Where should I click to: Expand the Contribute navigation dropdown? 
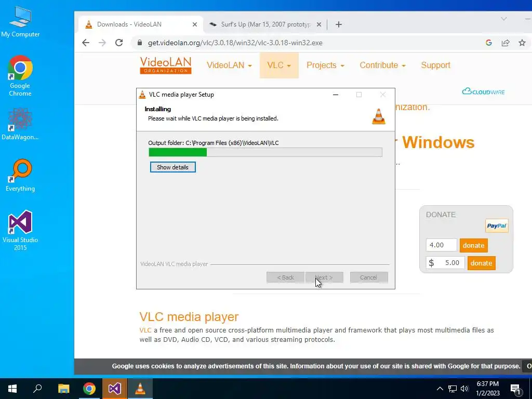coord(382,65)
